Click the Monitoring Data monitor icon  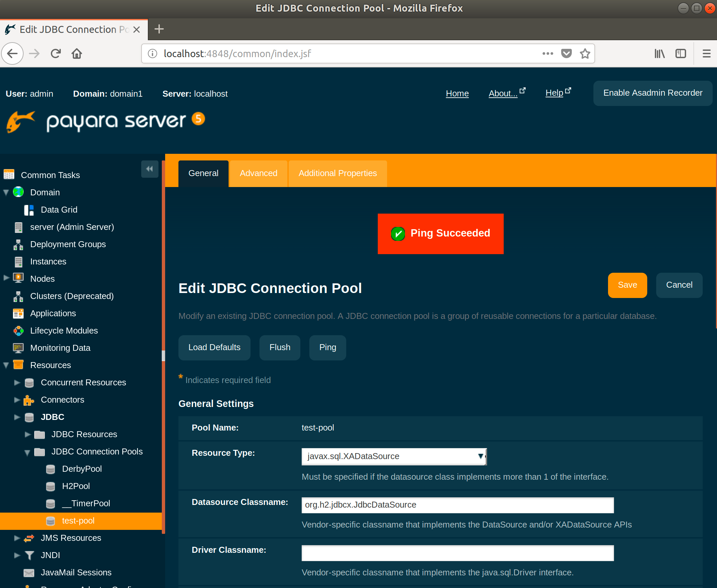[18, 348]
